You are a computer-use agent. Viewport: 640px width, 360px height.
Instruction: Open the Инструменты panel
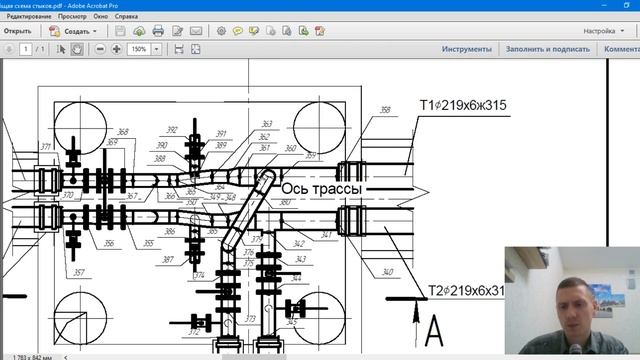pos(467,49)
